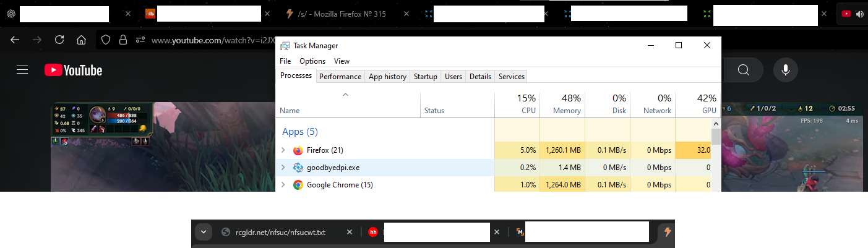Reload the YouTube page

click(59, 40)
